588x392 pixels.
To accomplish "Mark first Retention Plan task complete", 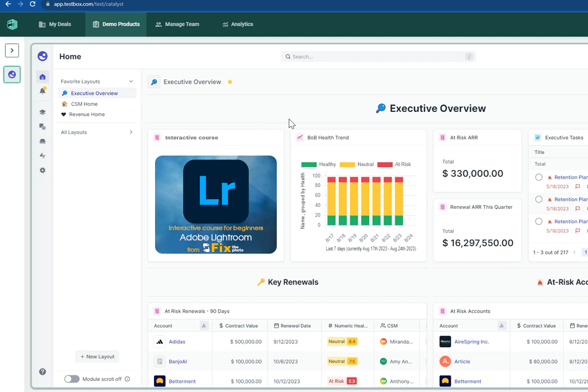I will [x=539, y=177].
